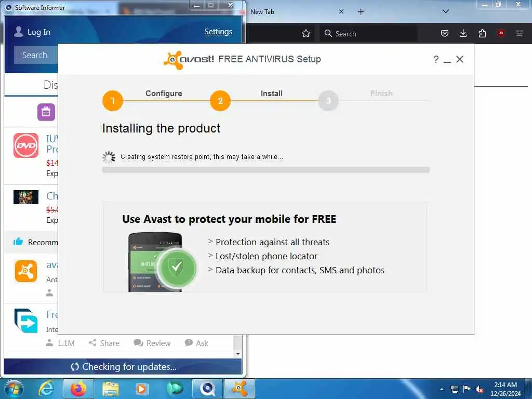Click the blue thumbs-up Recommended icon
Image resolution: width=532 pixels, height=399 pixels.
[x=18, y=242]
